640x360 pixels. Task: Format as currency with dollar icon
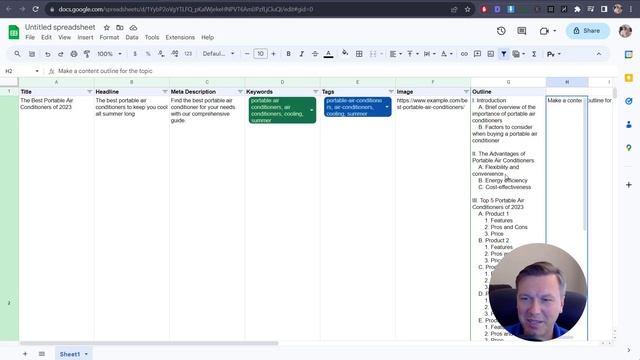pyautogui.click(x=135, y=54)
